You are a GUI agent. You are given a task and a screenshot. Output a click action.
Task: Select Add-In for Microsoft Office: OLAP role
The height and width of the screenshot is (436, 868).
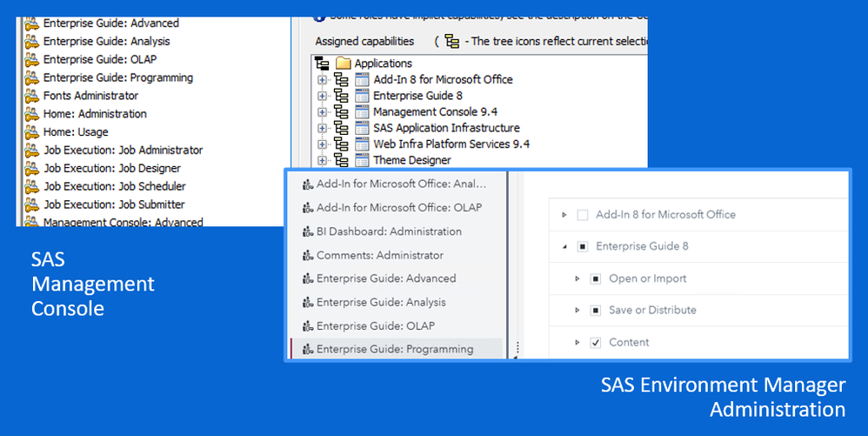(x=397, y=208)
